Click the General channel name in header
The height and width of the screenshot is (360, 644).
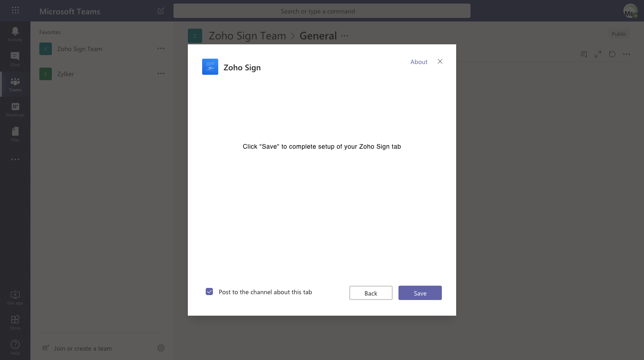(x=318, y=36)
